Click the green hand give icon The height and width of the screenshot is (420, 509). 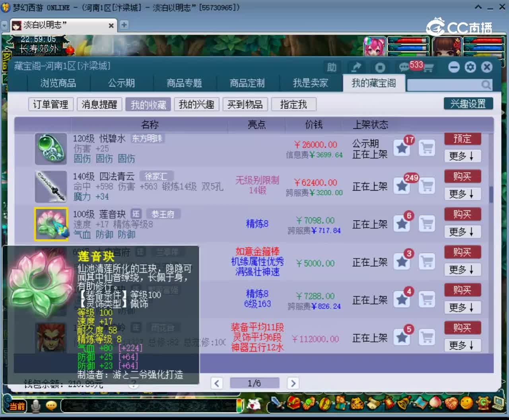coord(309,403)
